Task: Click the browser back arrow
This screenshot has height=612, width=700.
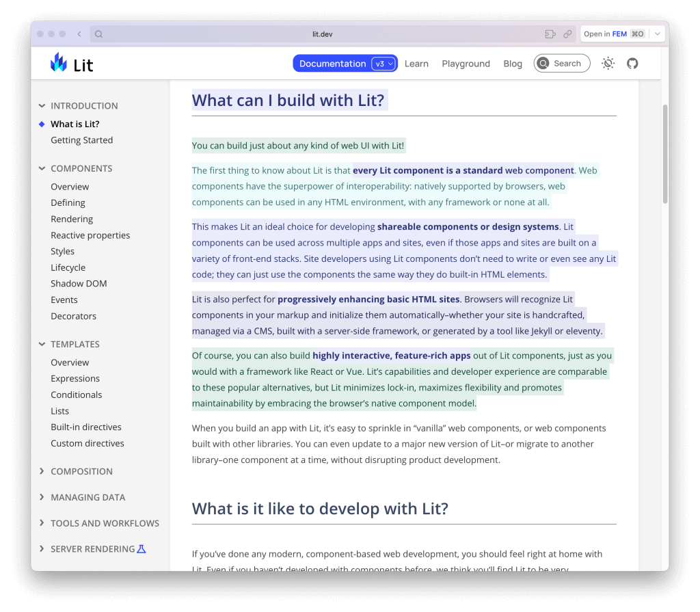Action: [79, 34]
